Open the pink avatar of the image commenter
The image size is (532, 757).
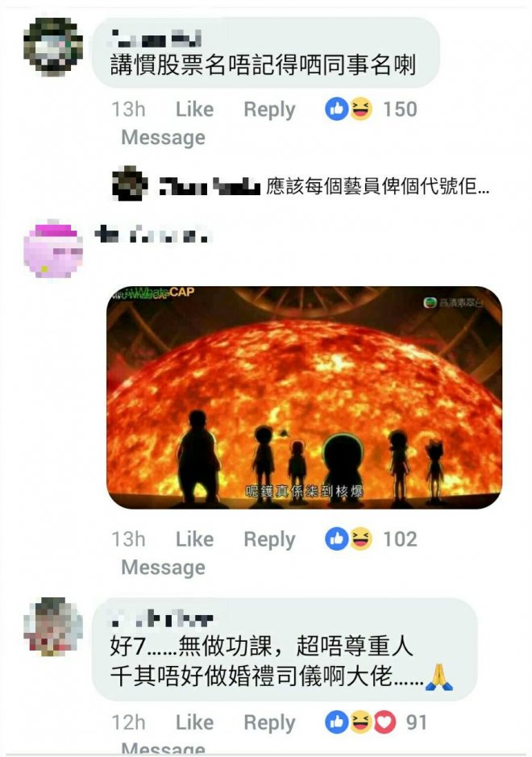click(53, 249)
